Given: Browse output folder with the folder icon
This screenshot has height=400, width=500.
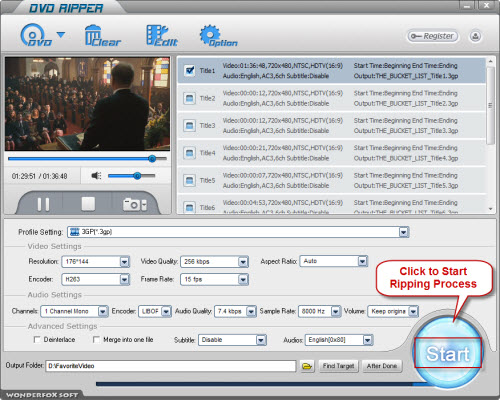Looking at the screenshot, I should [307, 366].
